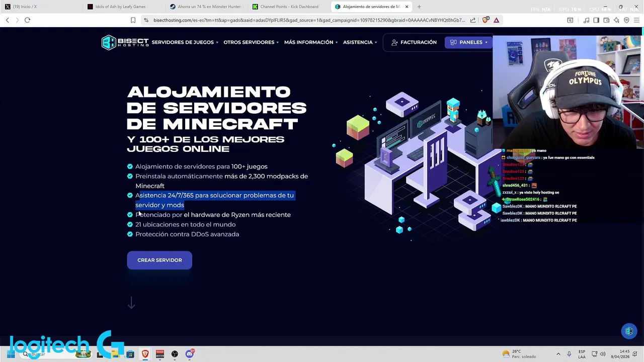Close the Alojamiento de servidores tab
Screen dimensions: 644x362
coord(407,7)
